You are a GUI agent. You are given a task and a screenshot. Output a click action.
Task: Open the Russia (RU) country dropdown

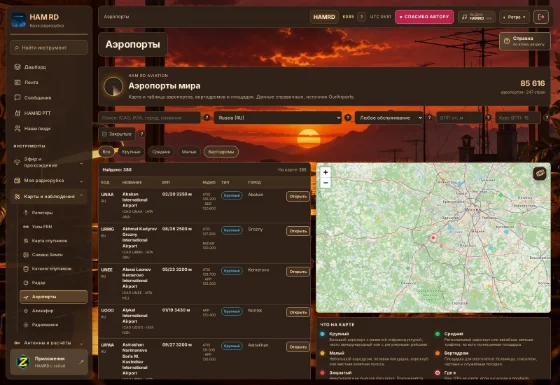tap(278, 118)
